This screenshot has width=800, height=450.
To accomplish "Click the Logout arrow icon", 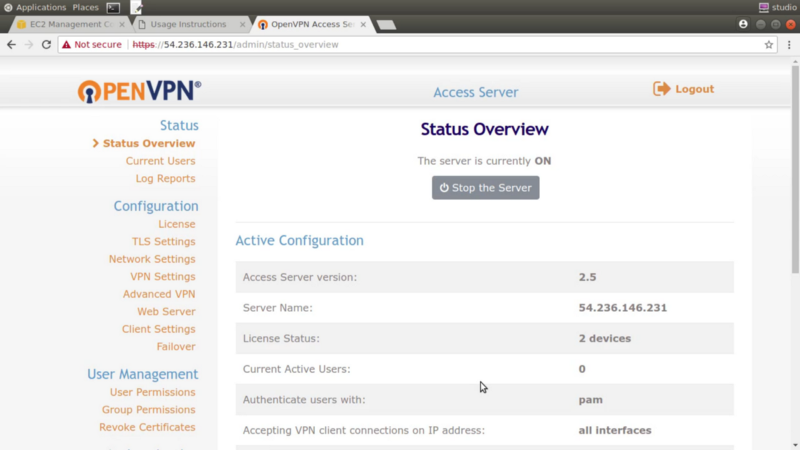I will (x=662, y=89).
